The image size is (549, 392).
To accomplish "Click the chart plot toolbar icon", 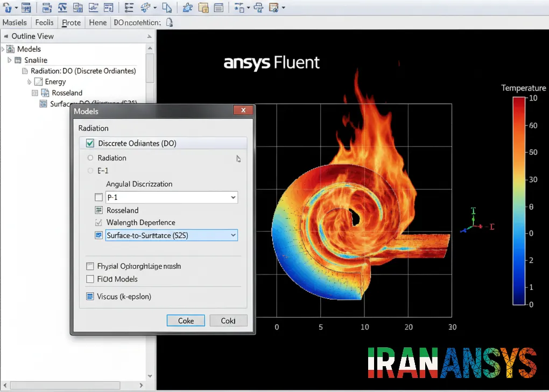I will coord(93,7).
